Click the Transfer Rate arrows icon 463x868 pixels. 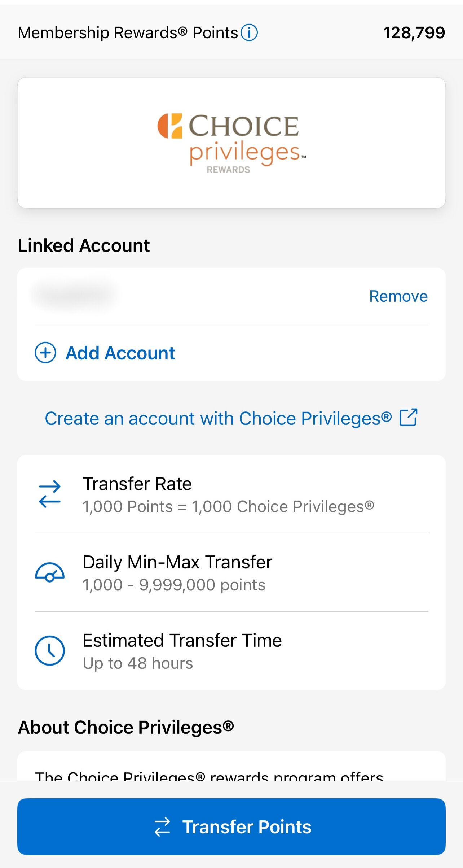(50, 494)
